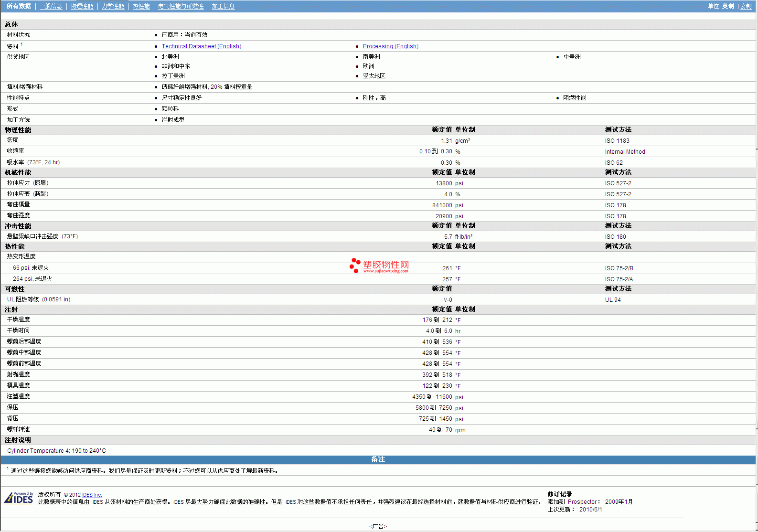Switch to the 一般信息 tab
The image size is (758, 532).
51,6
